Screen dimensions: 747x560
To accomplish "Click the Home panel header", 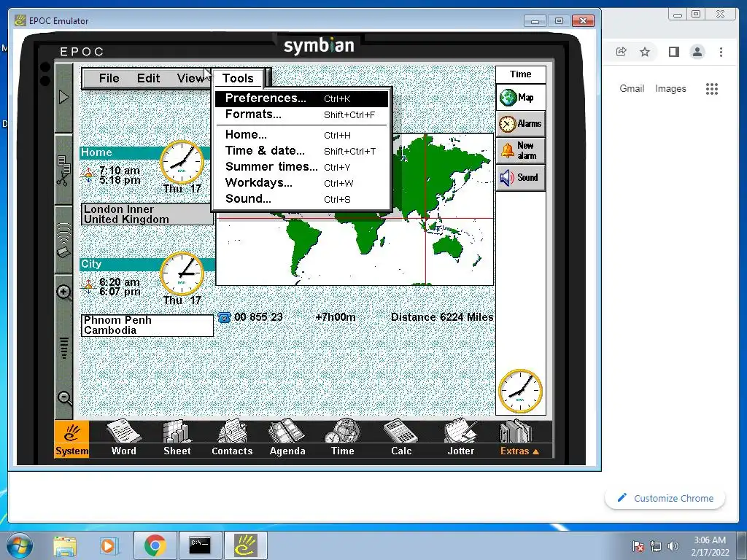I will pos(120,153).
